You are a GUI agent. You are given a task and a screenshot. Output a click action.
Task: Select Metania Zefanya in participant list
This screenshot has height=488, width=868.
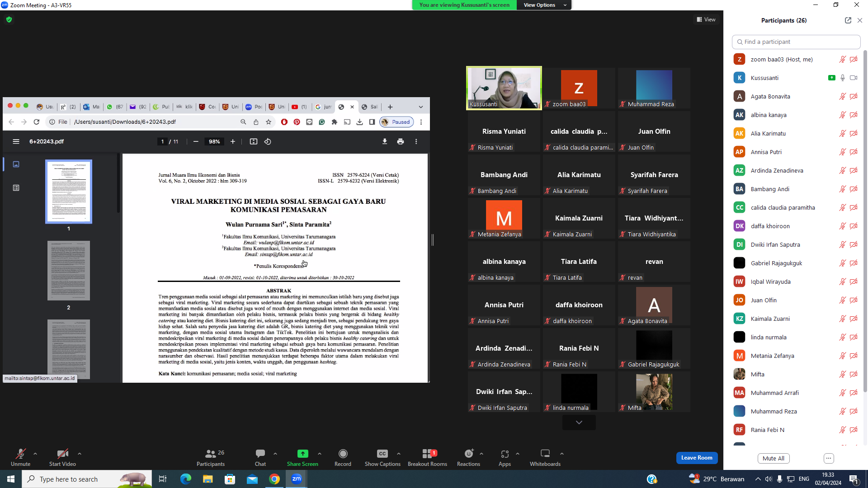796,356
